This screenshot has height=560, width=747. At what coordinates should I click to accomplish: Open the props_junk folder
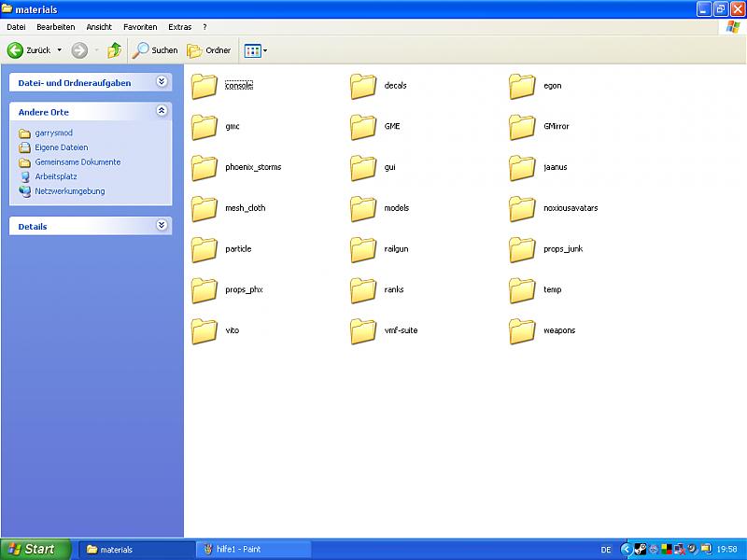click(523, 249)
